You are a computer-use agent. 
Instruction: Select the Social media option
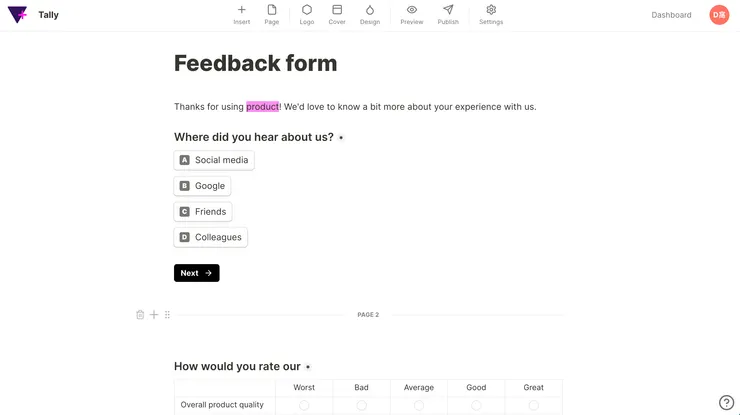pyautogui.click(x=214, y=160)
